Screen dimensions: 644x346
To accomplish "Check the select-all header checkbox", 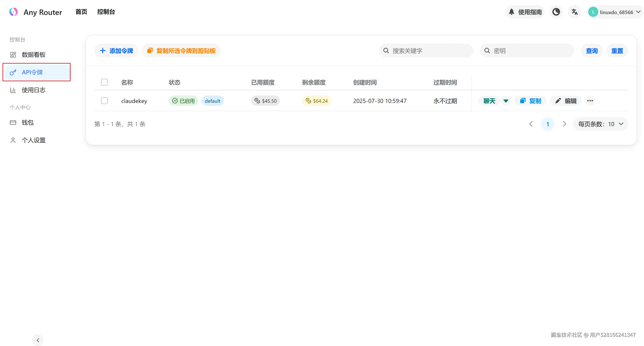I will pyautogui.click(x=104, y=82).
